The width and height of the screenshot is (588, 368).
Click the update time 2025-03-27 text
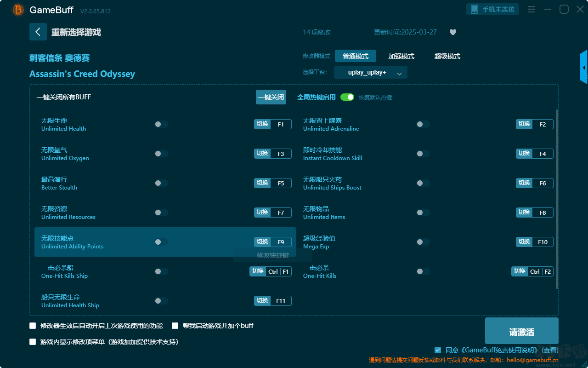tap(406, 32)
